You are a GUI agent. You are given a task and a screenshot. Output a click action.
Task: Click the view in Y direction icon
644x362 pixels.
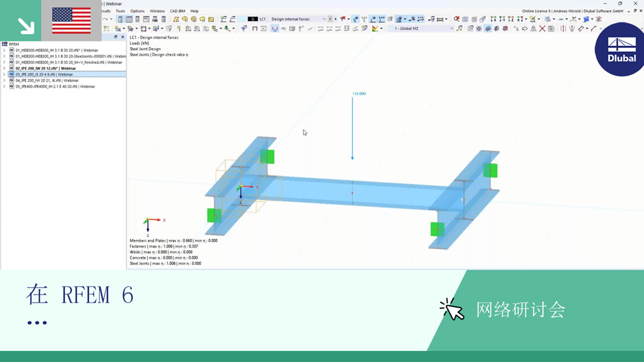point(502,19)
